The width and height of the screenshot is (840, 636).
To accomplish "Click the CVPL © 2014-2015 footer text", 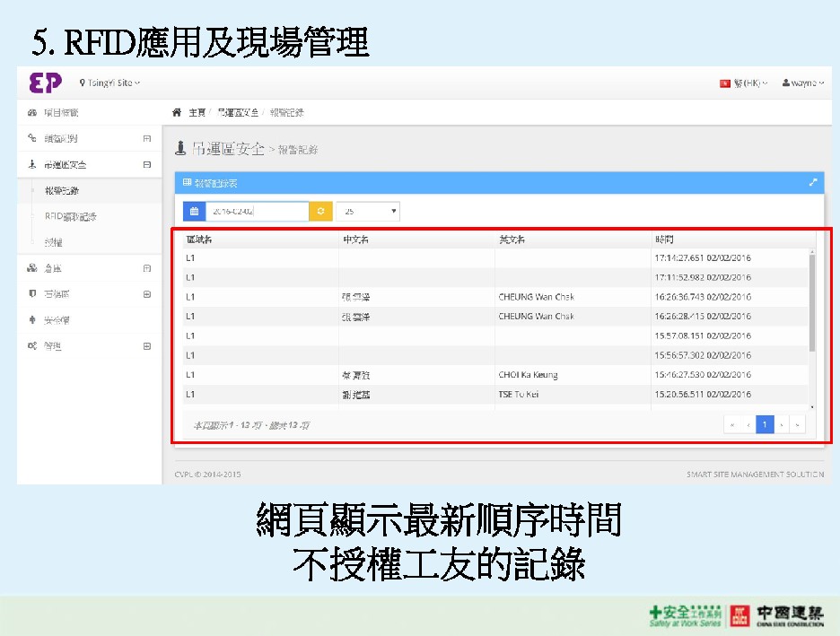I will tap(207, 475).
